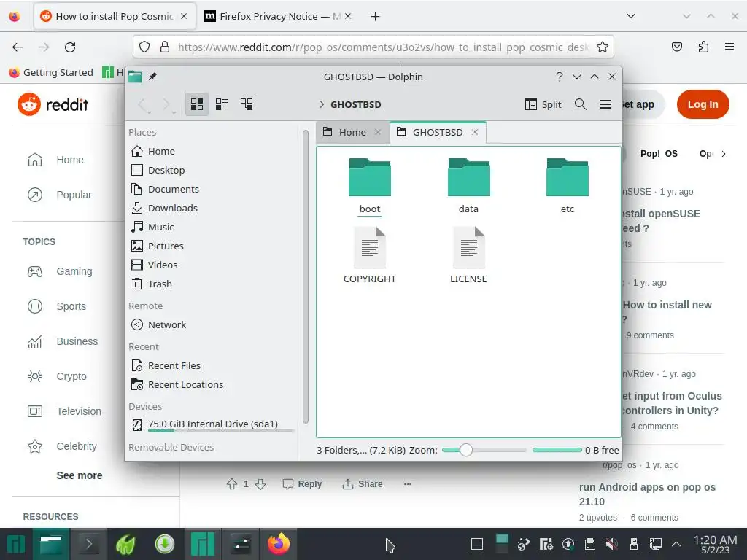Screen dimensions: 747x560
Task: Click the Reddit logo
Action: (53, 104)
